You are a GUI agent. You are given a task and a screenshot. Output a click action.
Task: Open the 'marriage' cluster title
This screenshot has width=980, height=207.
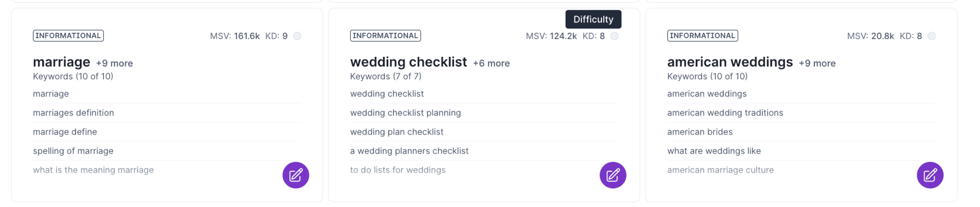tap(61, 62)
